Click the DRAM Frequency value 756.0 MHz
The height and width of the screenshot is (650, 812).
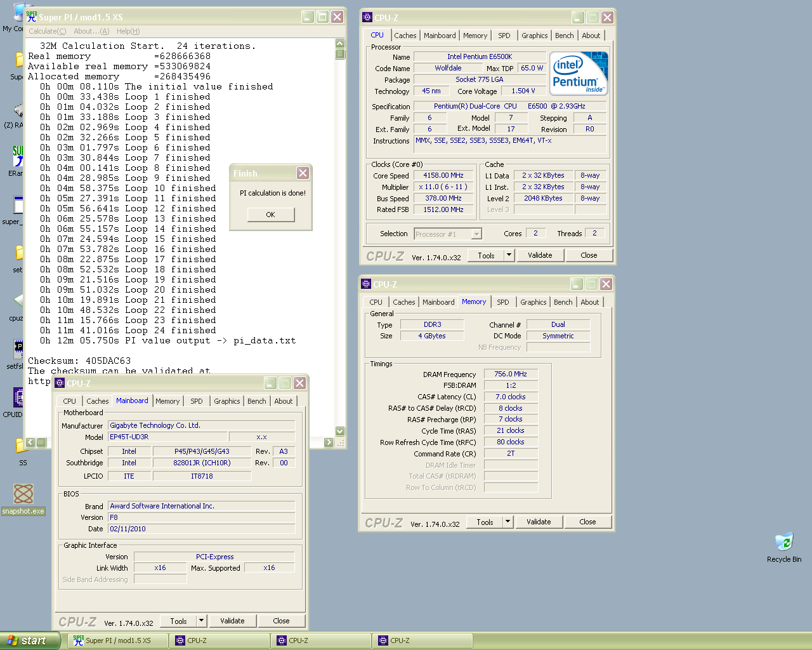pyautogui.click(x=511, y=374)
